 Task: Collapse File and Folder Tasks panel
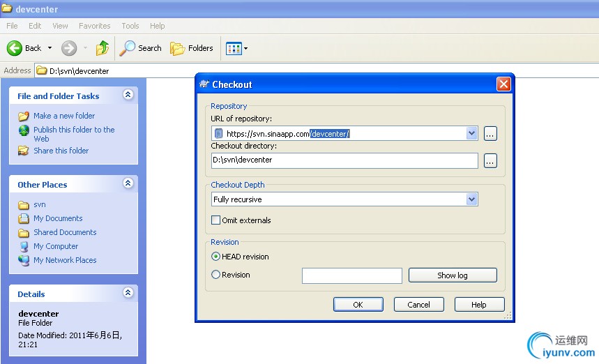click(x=128, y=94)
